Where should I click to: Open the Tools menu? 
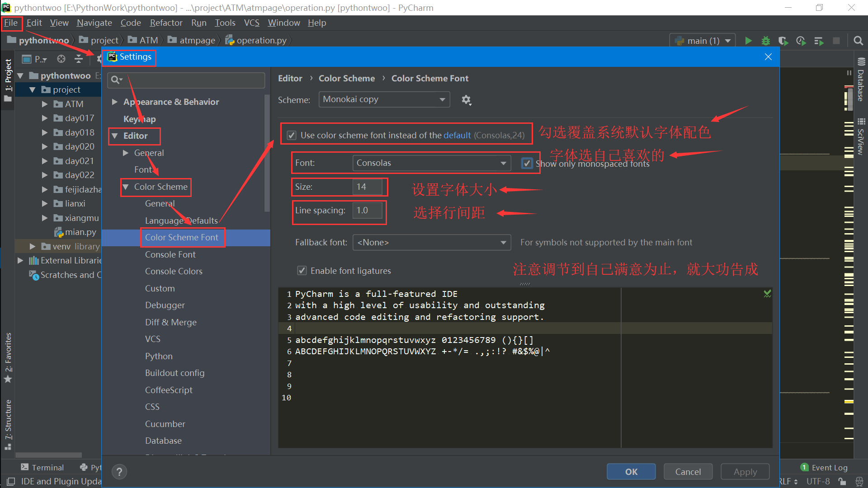[225, 23]
